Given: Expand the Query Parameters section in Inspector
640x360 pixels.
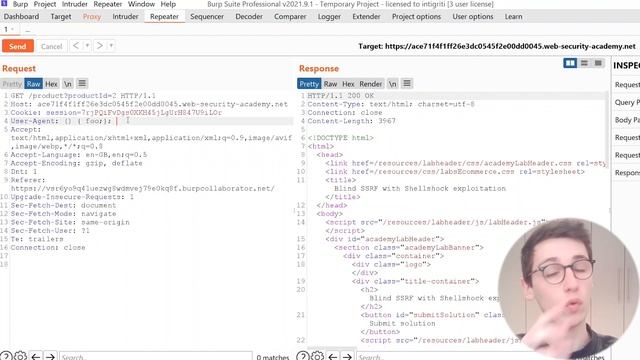Looking at the screenshot, I should (627, 102).
